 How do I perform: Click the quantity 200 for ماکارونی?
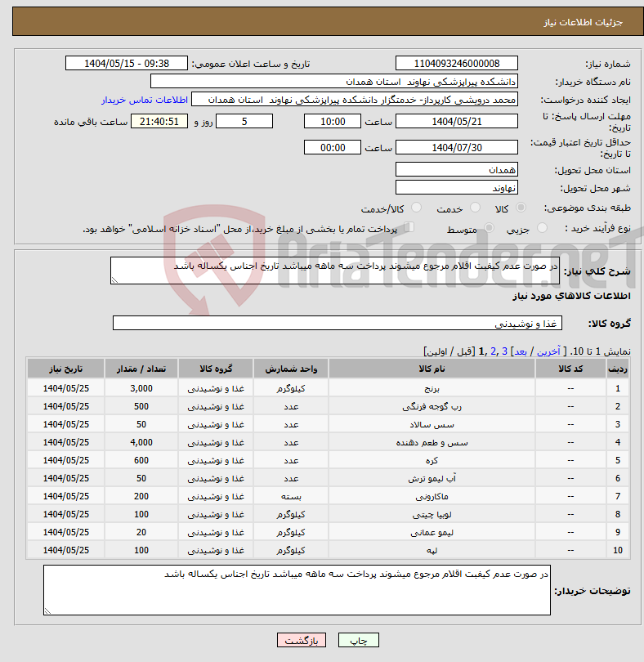point(141,497)
